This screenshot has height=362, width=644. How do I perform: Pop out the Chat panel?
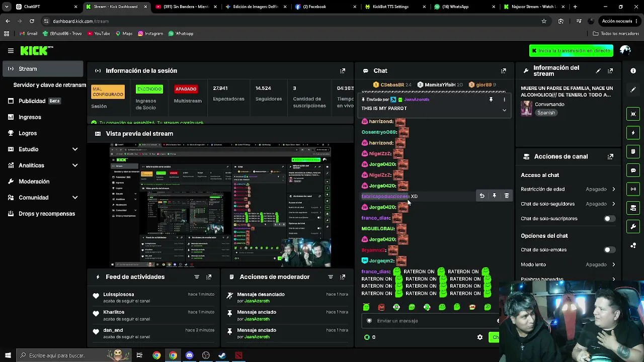[x=503, y=71]
